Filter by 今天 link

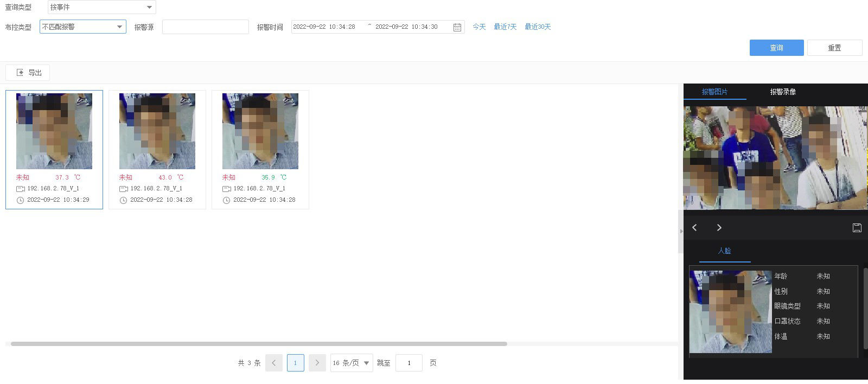pyautogui.click(x=479, y=27)
